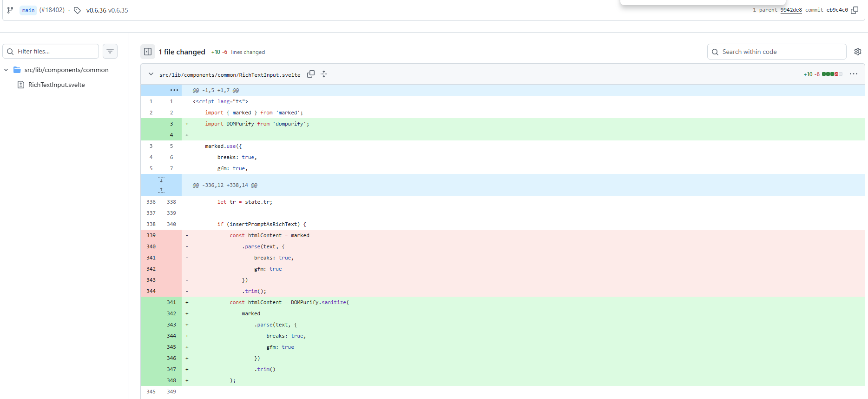Copy the full commit SHA eb9c4c0
The image size is (868, 399).
(x=855, y=10)
